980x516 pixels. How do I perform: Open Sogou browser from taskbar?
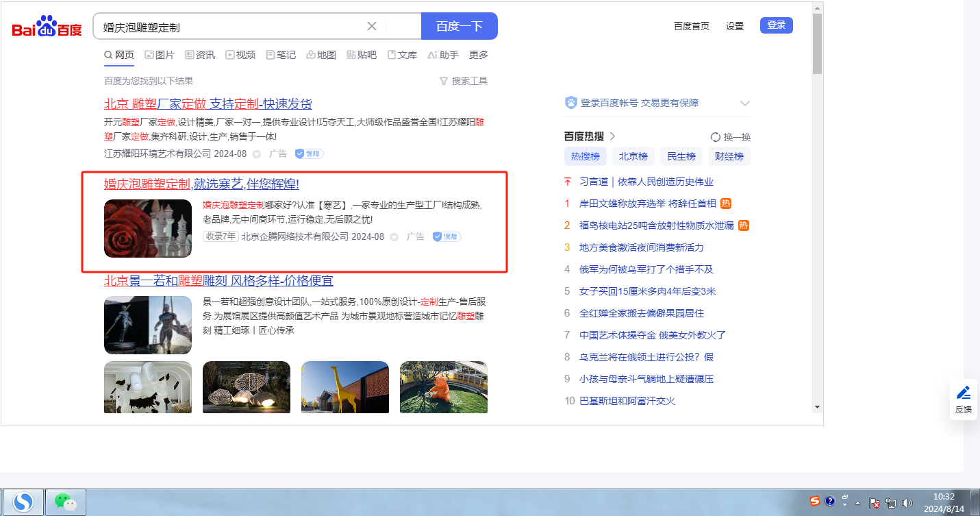coord(23,502)
